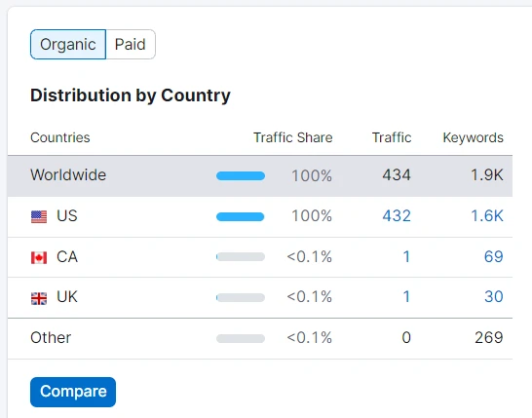Click the Traffic column header
This screenshot has width=532, height=418.
(392, 137)
